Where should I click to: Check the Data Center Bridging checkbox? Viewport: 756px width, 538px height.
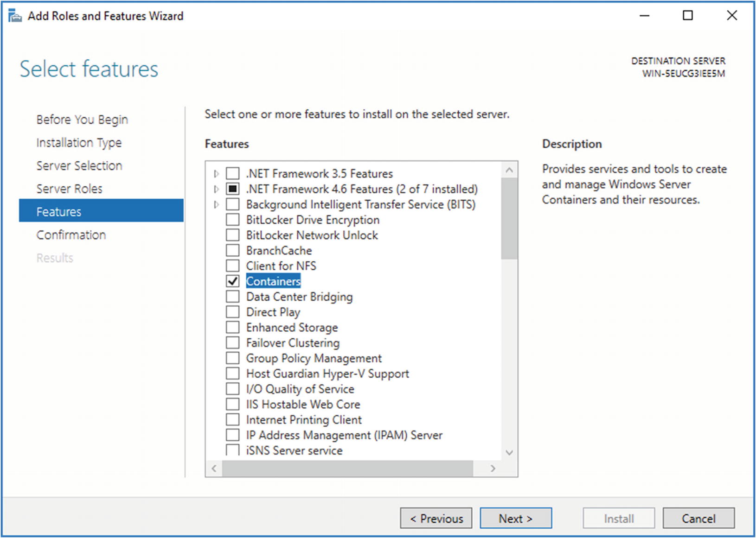click(232, 297)
